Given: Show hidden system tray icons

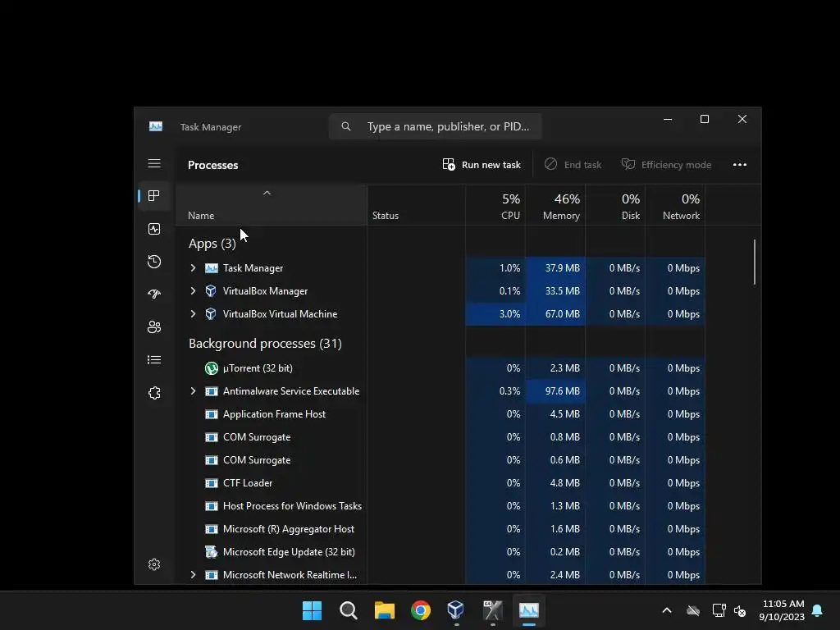Looking at the screenshot, I should (667, 610).
